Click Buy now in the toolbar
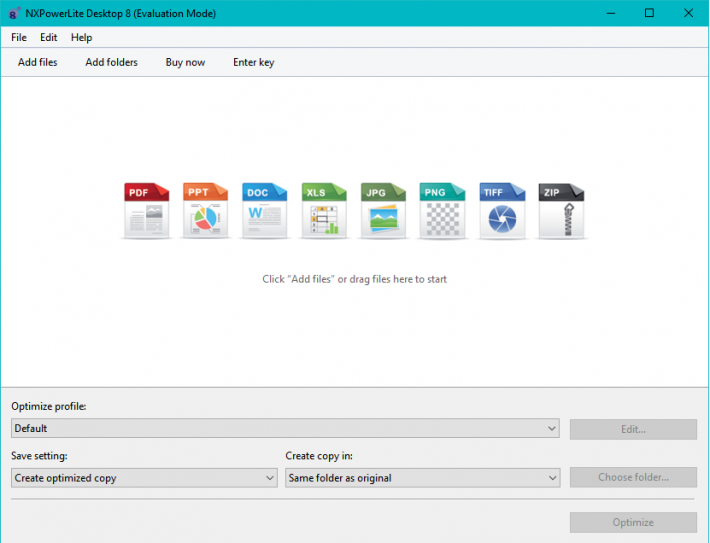Image resolution: width=710 pixels, height=543 pixels. [185, 62]
